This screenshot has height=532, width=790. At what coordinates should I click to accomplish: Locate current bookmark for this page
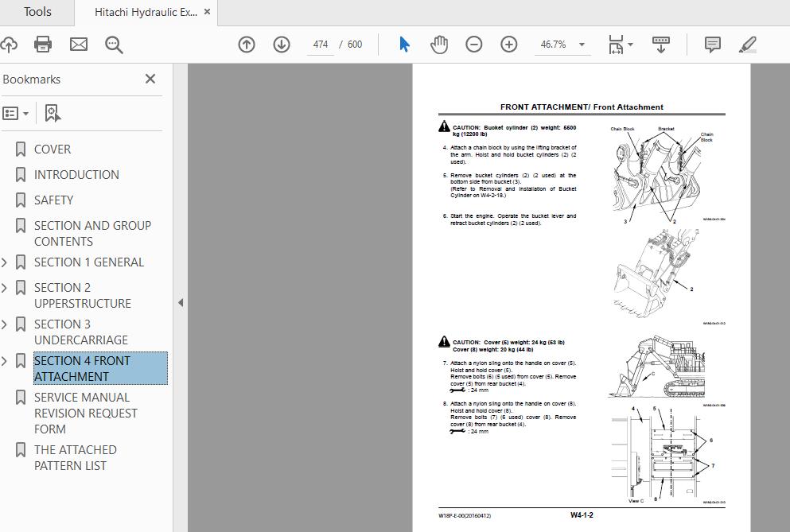click(52, 112)
